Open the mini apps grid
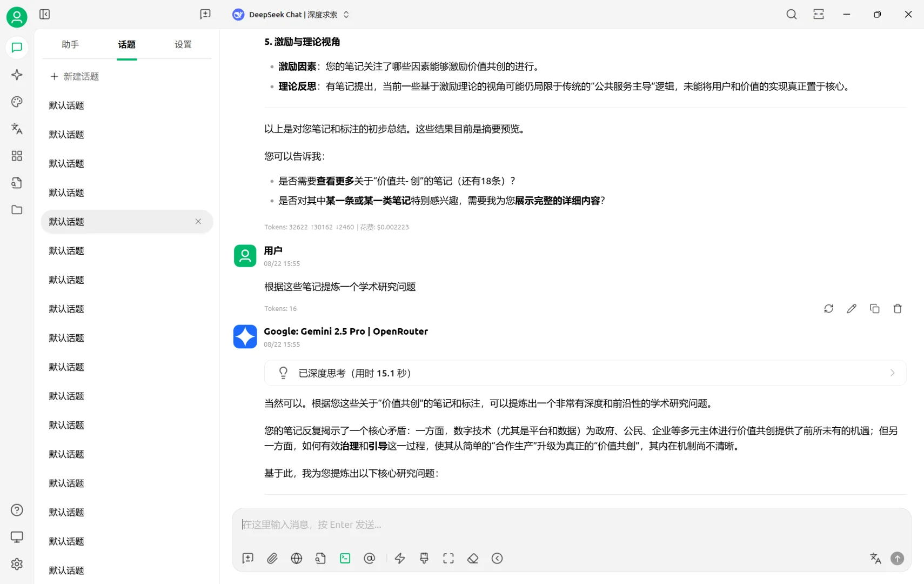The height and width of the screenshot is (584, 924). [17, 156]
